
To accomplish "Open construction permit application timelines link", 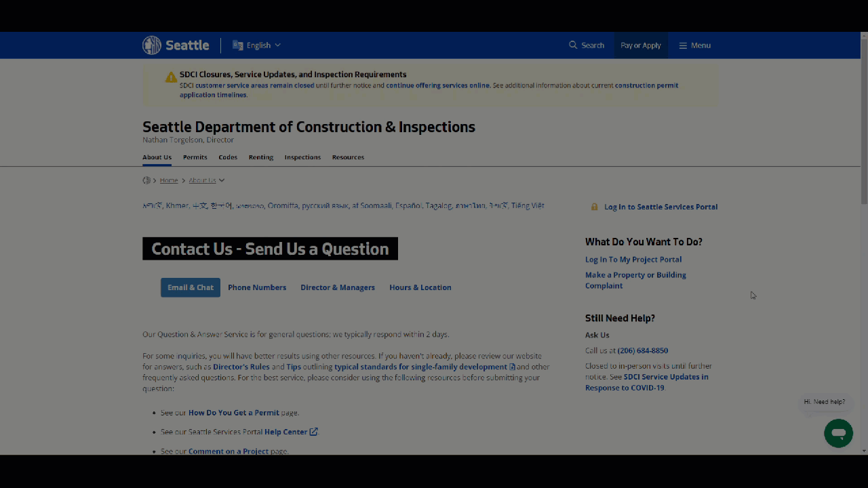I will point(429,90).
